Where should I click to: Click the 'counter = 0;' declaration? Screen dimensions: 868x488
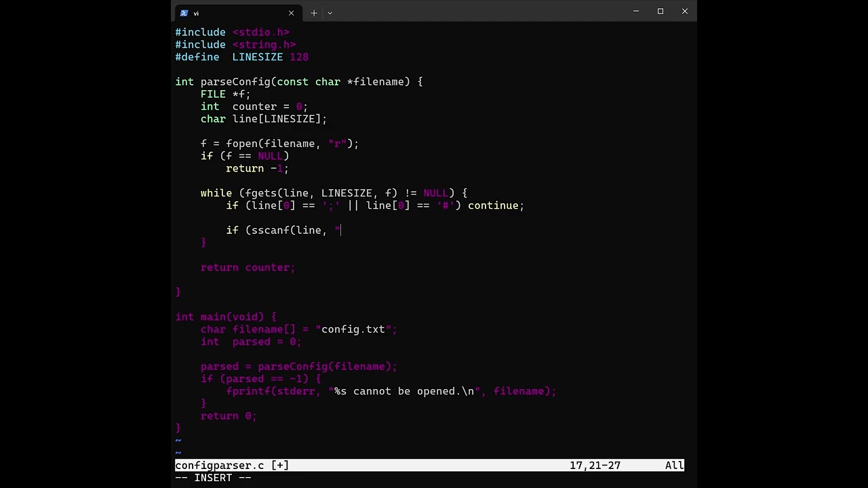tap(270, 106)
